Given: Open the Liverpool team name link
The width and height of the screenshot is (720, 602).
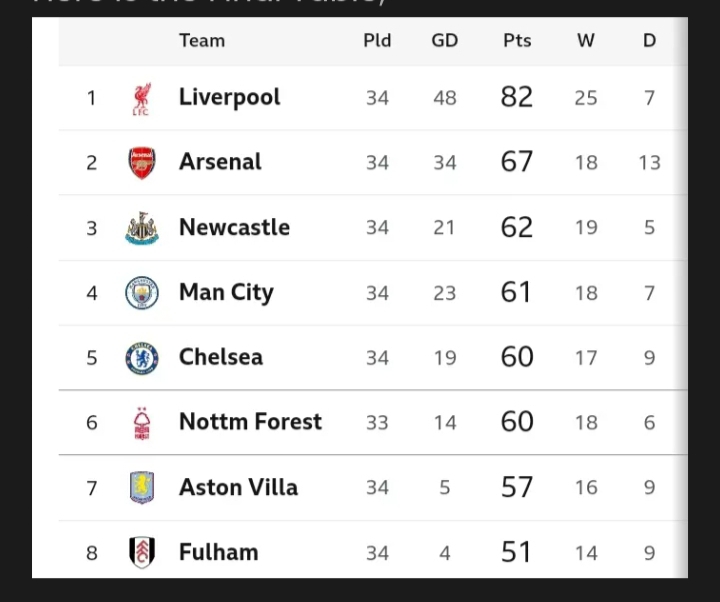Looking at the screenshot, I should [x=230, y=97].
